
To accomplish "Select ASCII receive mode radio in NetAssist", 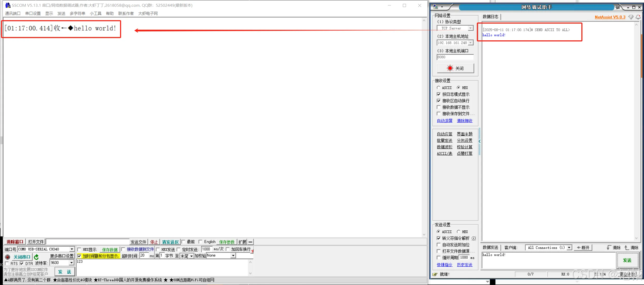I will click(438, 88).
